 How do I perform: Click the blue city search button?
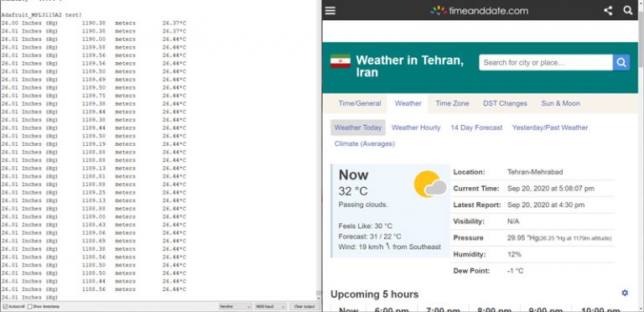pyautogui.click(x=621, y=63)
